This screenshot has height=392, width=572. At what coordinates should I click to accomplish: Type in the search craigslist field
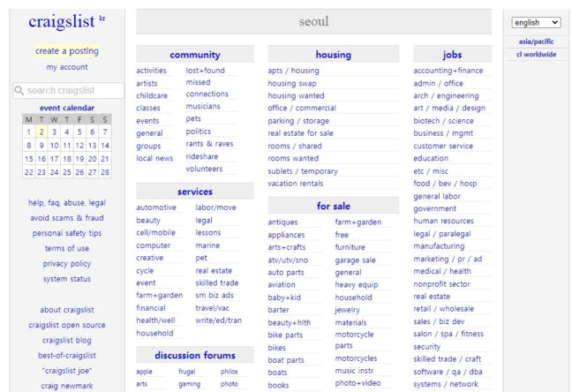tap(72, 90)
